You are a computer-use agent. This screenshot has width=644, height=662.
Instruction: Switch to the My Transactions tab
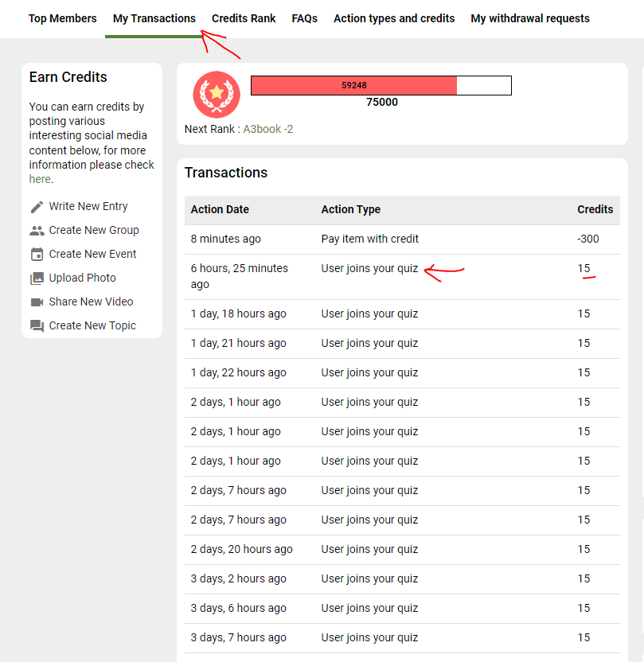pos(154,18)
